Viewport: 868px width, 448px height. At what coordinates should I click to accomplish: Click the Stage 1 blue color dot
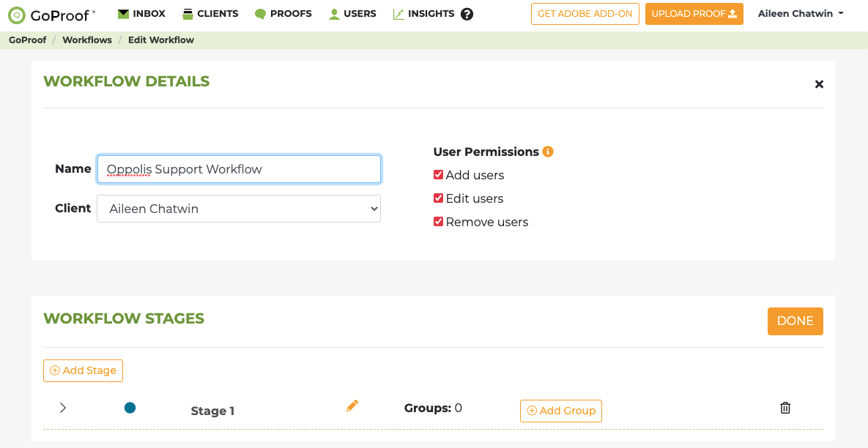pyautogui.click(x=130, y=408)
